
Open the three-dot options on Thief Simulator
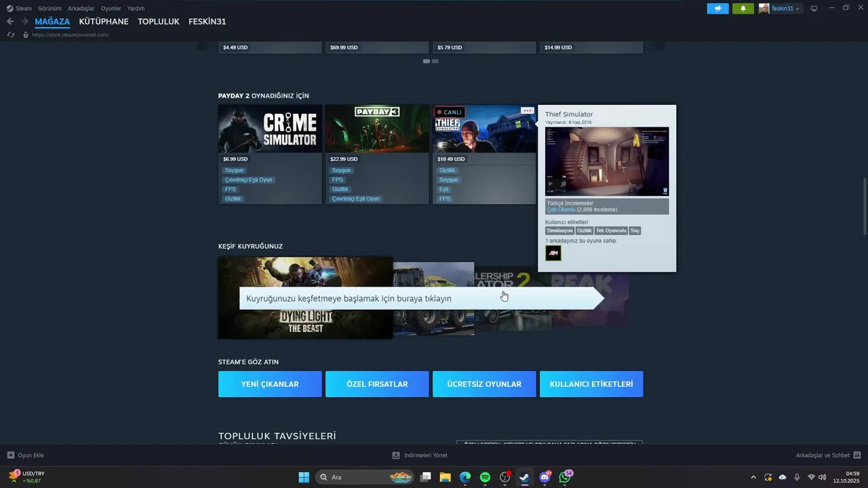(x=528, y=110)
